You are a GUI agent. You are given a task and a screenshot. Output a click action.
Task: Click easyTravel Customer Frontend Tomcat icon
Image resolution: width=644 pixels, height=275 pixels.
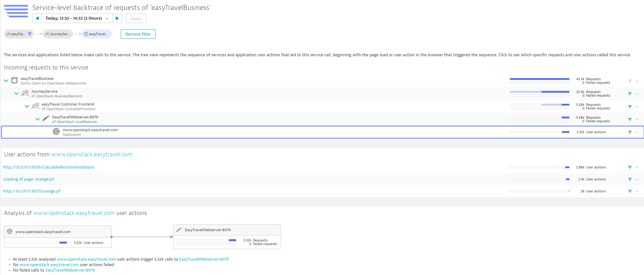click(35, 106)
